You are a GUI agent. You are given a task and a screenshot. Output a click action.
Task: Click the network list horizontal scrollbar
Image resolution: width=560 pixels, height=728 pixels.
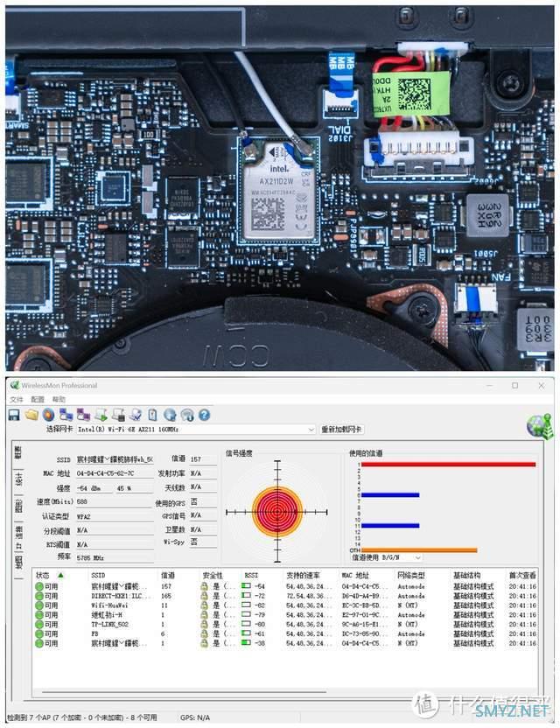pos(184,692)
